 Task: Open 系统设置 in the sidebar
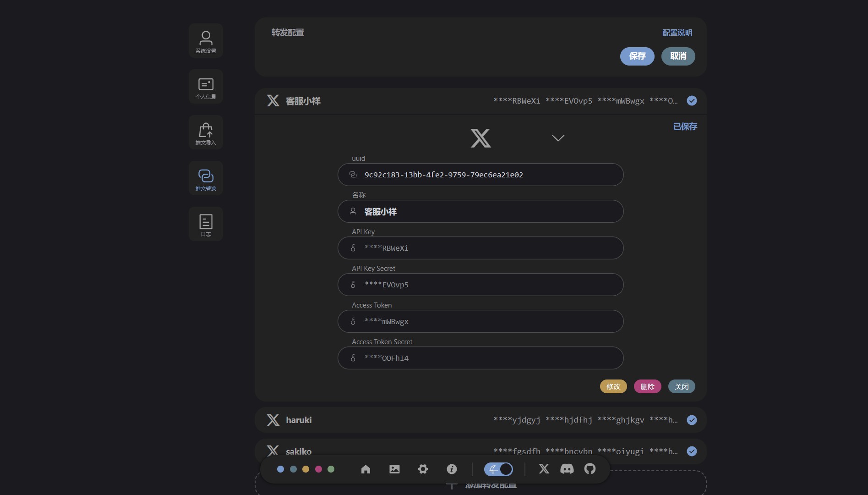click(206, 41)
